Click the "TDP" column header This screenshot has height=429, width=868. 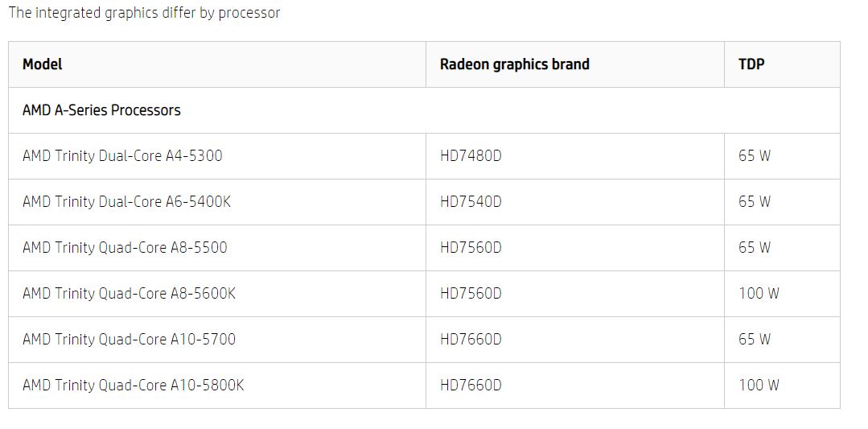point(751,64)
